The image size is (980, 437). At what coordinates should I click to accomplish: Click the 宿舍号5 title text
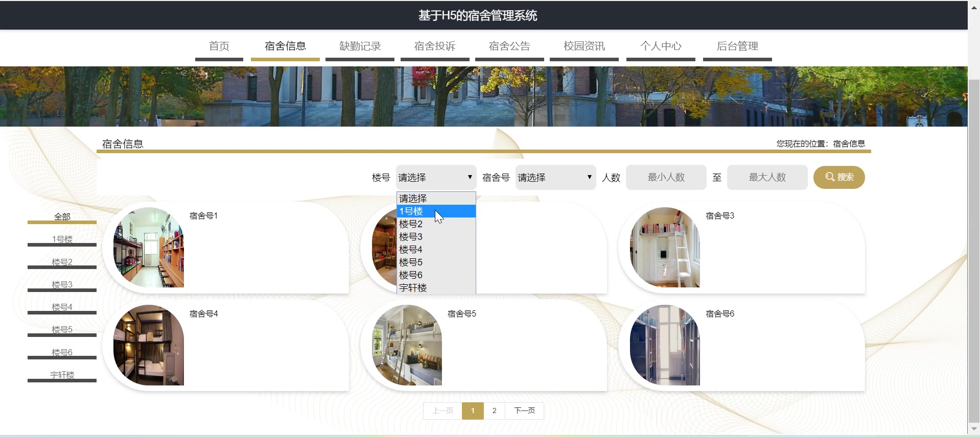click(x=461, y=314)
